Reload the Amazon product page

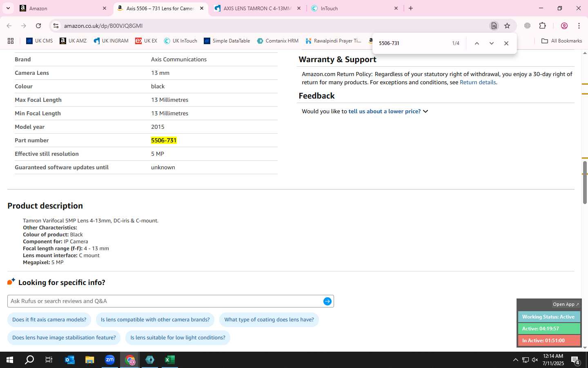coord(38,26)
